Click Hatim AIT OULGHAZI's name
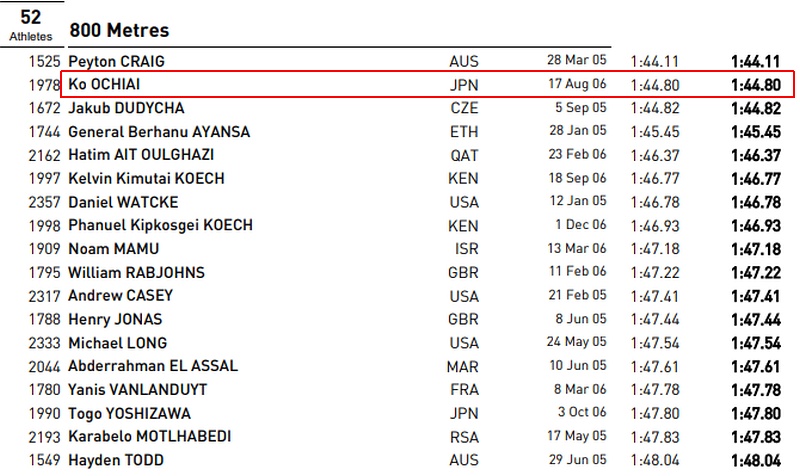Viewport: 800px width, 476px height. click(141, 155)
